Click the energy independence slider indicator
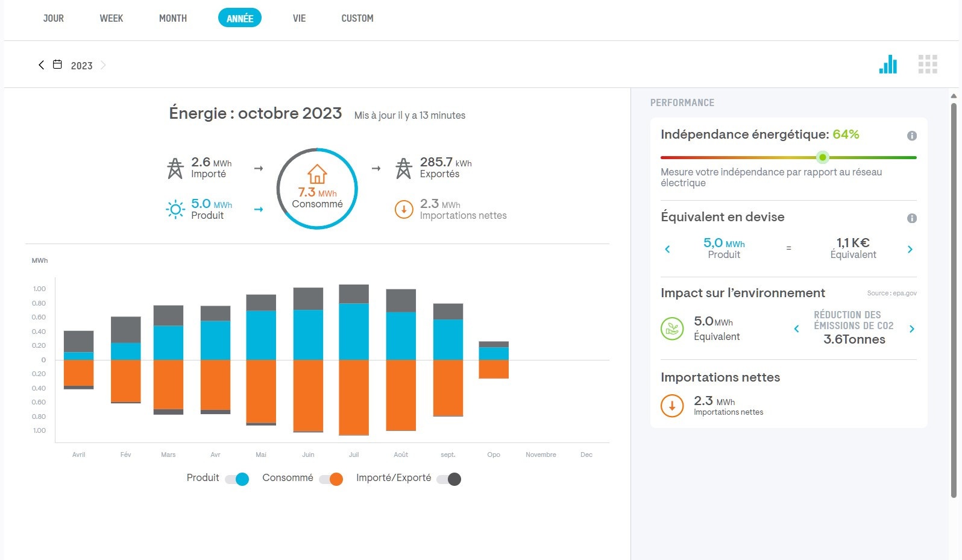The height and width of the screenshot is (560, 962). [x=822, y=157]
